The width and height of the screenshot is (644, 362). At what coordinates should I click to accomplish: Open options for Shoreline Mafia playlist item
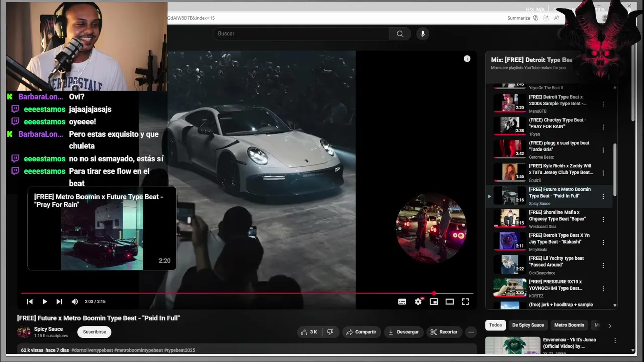[603, 219]
